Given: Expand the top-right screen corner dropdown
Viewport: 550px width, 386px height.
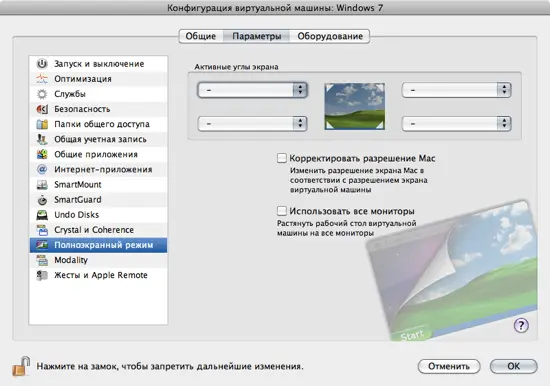Looking at the screenshot, I should 456,90.
